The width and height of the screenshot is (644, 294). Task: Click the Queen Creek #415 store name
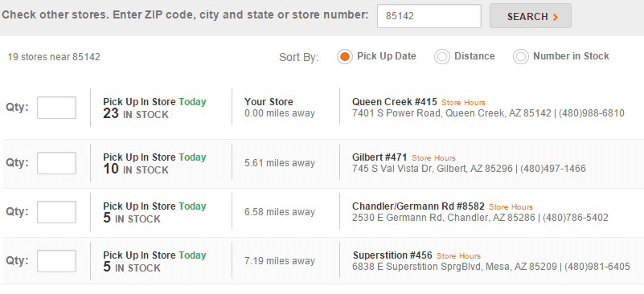[x=395, y=102]
